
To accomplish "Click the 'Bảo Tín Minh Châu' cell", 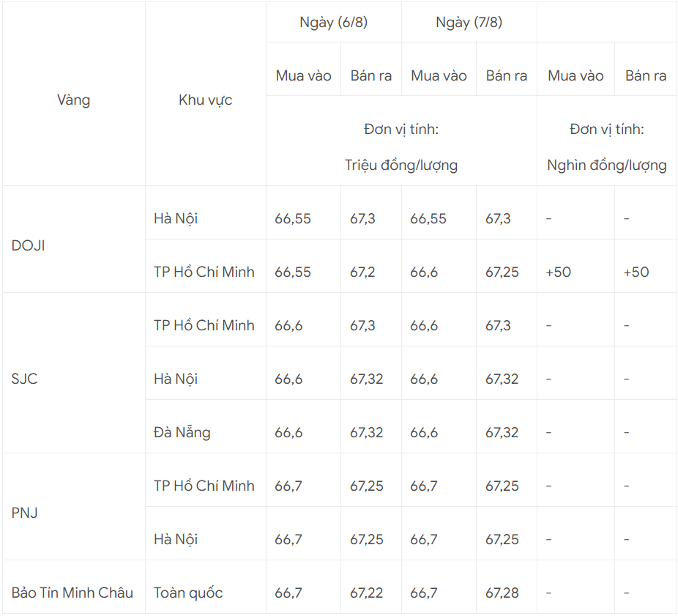I will [x=72, y=593].
